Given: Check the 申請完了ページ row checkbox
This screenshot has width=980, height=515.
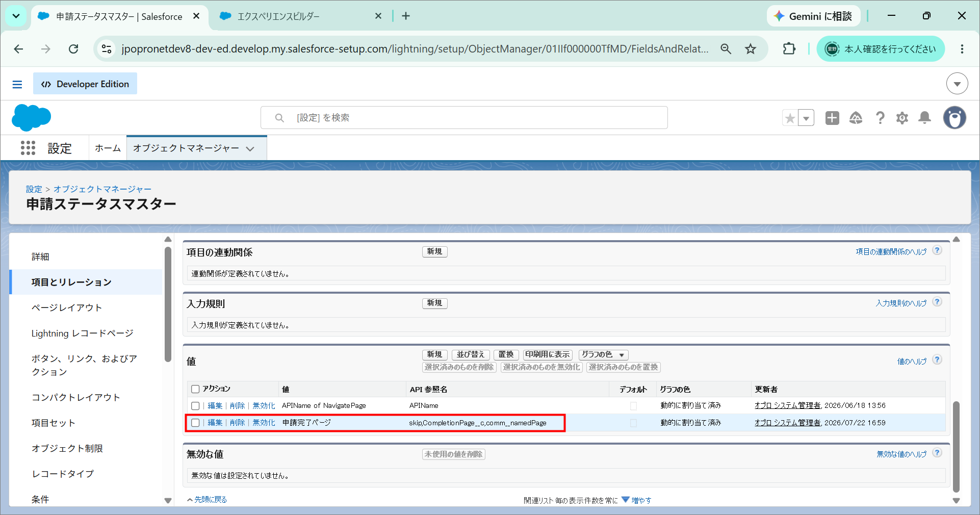Looking at the screenshot, I should (195, 423).
